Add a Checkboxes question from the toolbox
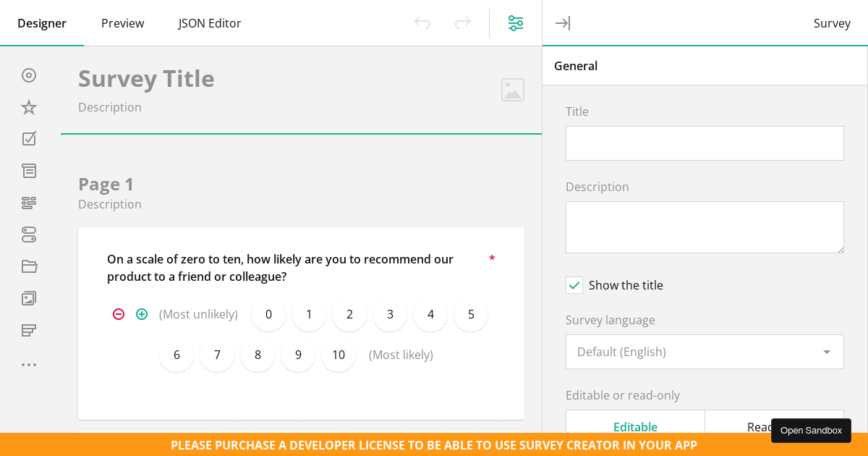Viewport: 868px width, 456px height. click(x=29, y=138)
